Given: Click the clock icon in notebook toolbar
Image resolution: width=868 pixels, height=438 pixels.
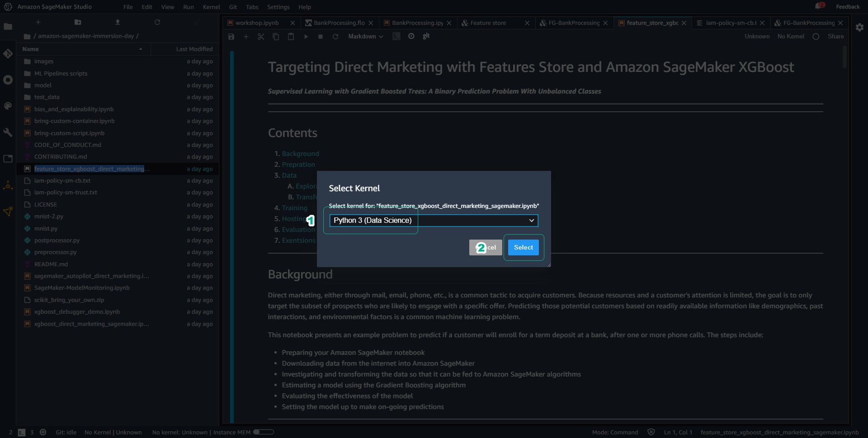Looking at the screenshot, I should tap(411, 36).
